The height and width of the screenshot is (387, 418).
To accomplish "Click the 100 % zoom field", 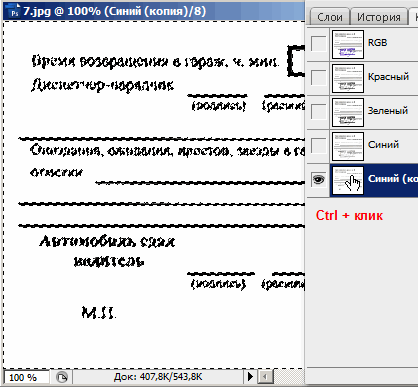I will pyautogui.click(x=26, y=377).
